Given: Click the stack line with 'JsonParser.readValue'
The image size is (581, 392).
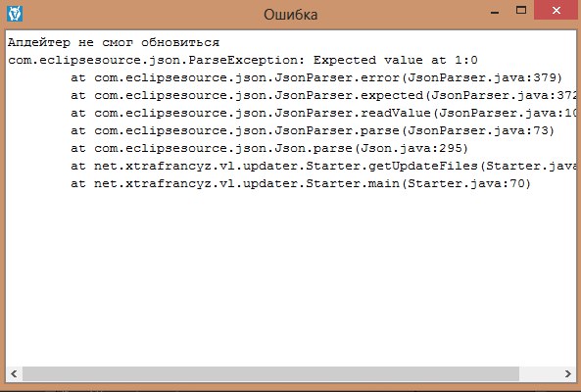Looking at the screenshot, I should [323, 113].
